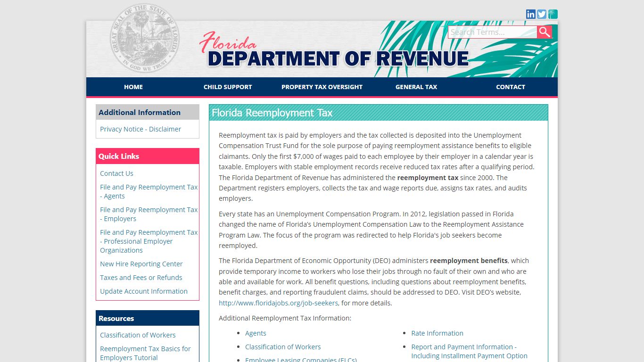Viewport: 644px width, 362px height.
Task: Open the CHILD SUPPORT menu item
Action: point(228,87)
